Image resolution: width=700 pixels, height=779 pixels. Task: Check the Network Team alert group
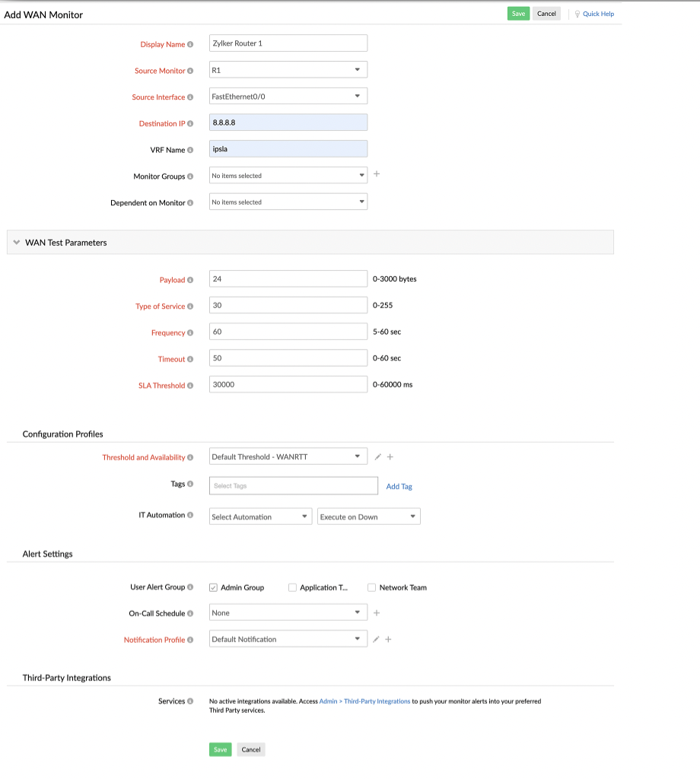(x=371, y=587)
